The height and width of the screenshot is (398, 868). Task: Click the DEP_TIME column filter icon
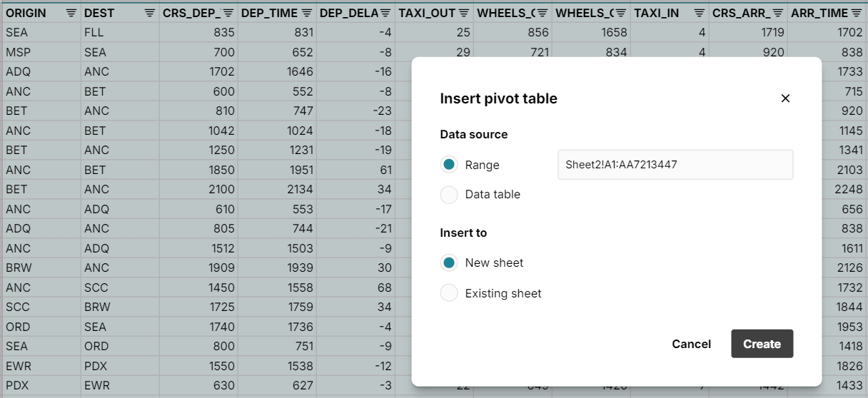coord(306,13)
